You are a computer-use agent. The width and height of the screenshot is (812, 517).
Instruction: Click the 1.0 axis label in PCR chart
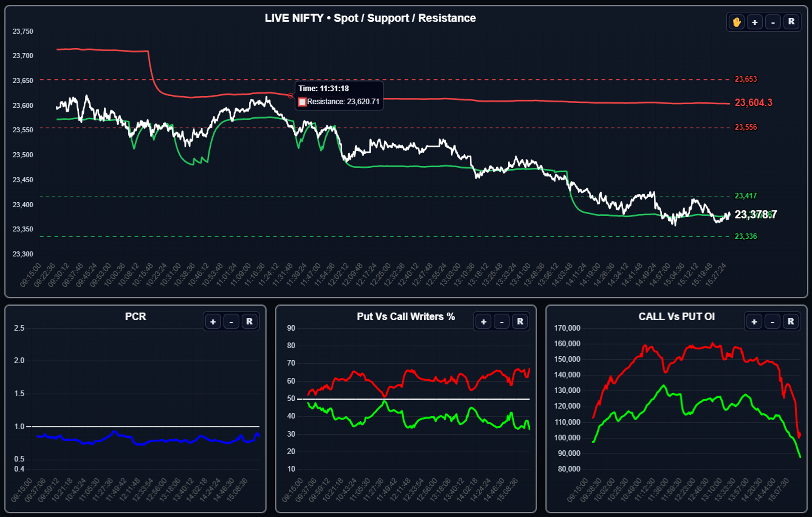click(x=19, y=426)
